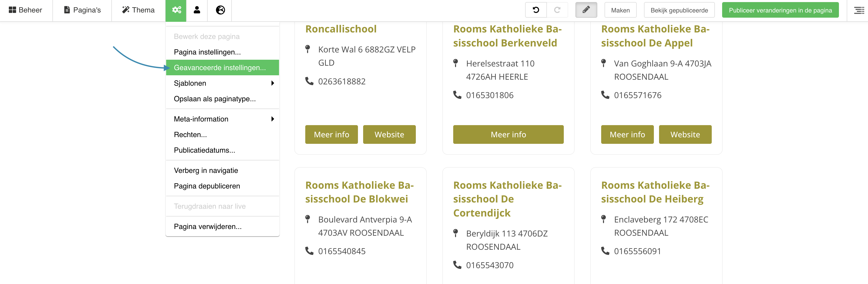Expand the Sjablonen submenu
868x284 pixels.
point(222,83)
